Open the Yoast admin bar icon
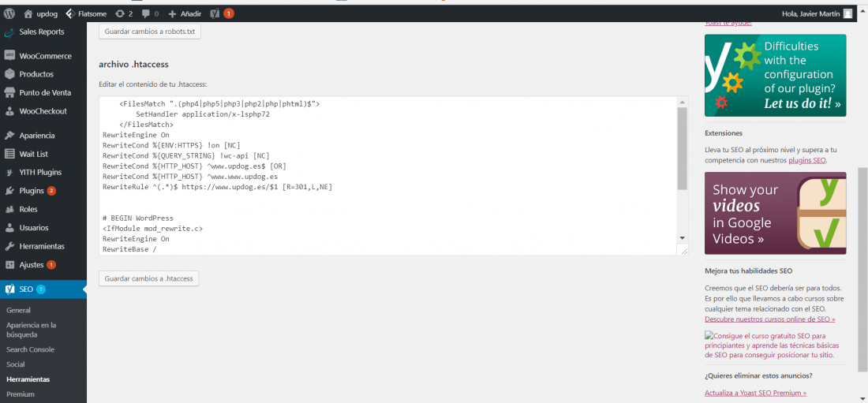The image size is (868, 403). (216, 13)
